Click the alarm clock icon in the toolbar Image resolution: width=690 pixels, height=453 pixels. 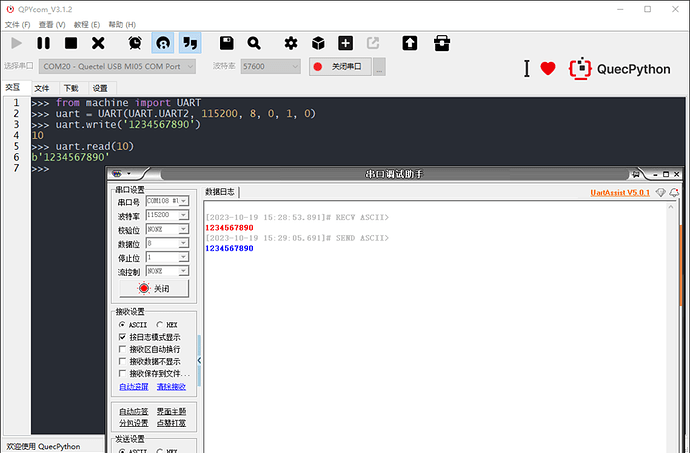coord(135,43)
